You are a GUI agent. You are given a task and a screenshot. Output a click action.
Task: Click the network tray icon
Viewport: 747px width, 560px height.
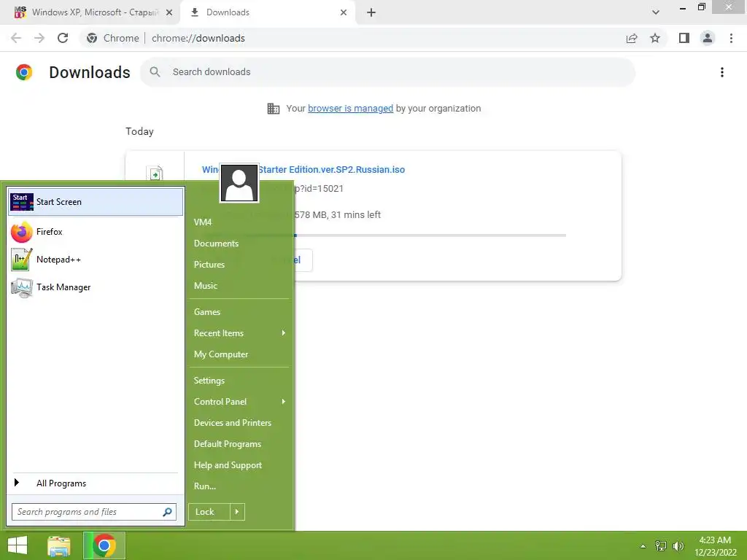coord(661,546)
